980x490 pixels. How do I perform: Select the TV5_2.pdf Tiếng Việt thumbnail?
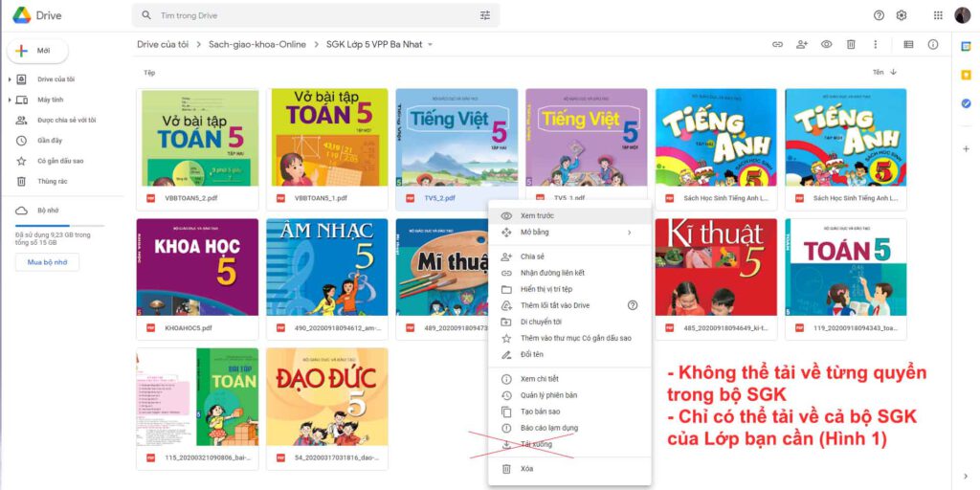click(457, 138)
